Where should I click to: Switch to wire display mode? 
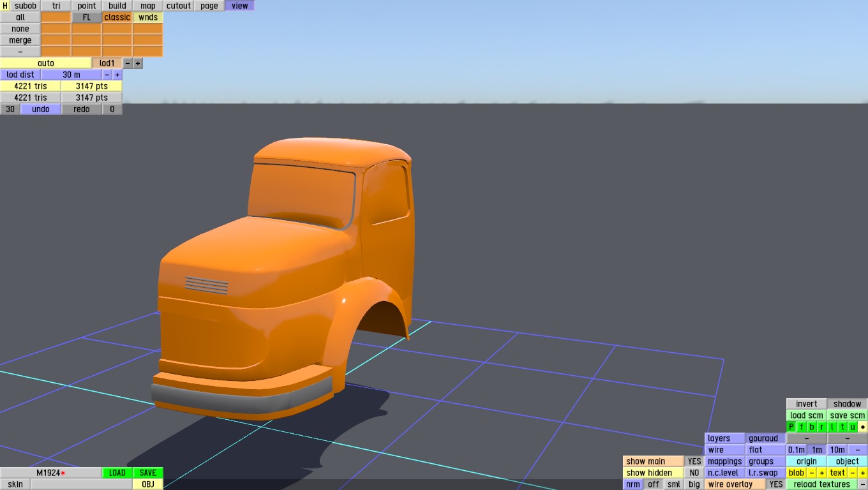[725, 450]
